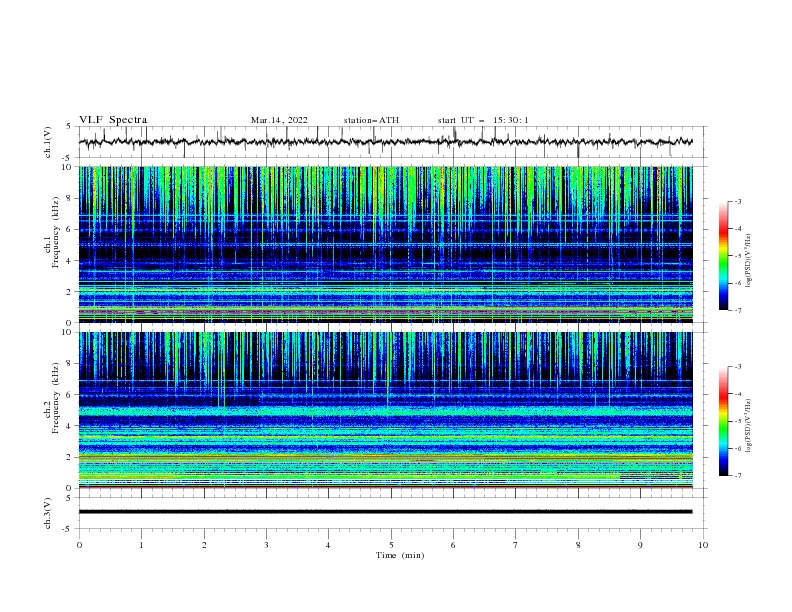792x612 pixels.
Task: Click the upper colorbar "log(PSD)(V²/Hz)" label
Action: click(x=749, y=261)
